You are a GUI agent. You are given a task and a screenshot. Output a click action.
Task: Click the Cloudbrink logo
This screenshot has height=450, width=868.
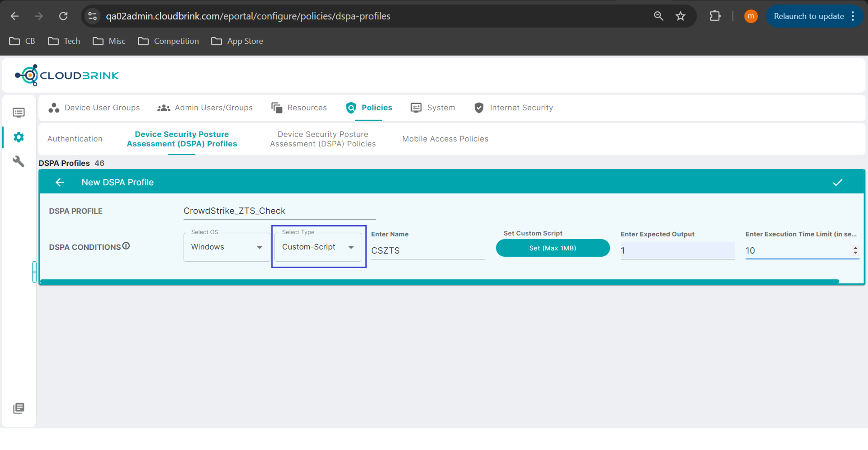click(x=67, y=75)
